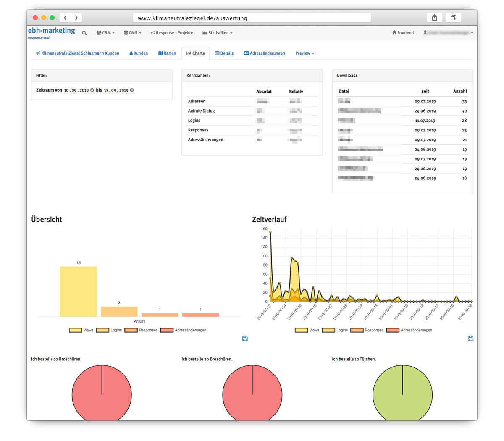Clear the start date 10.09.2019 with its x icon
This screenshot has width=504, height=441.
pyautogui.click(x=92, y=90)
